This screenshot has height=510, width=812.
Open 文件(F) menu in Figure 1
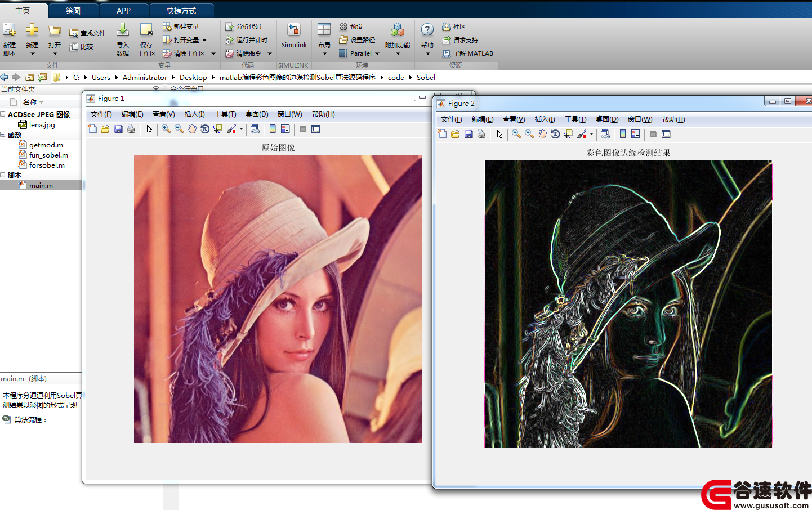click(101, 114)
